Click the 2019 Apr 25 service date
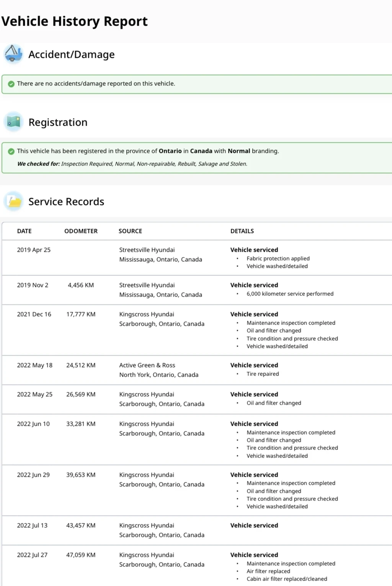 click(34, 250)
